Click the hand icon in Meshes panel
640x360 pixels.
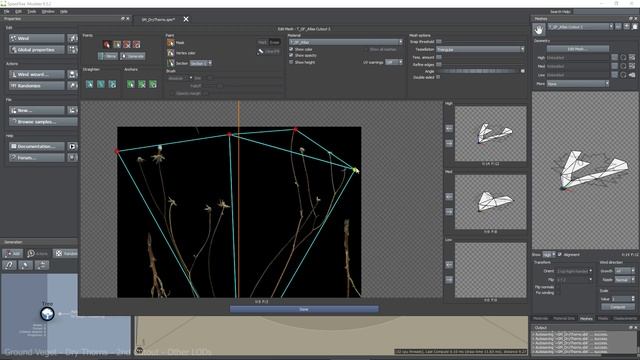point(539,29)
